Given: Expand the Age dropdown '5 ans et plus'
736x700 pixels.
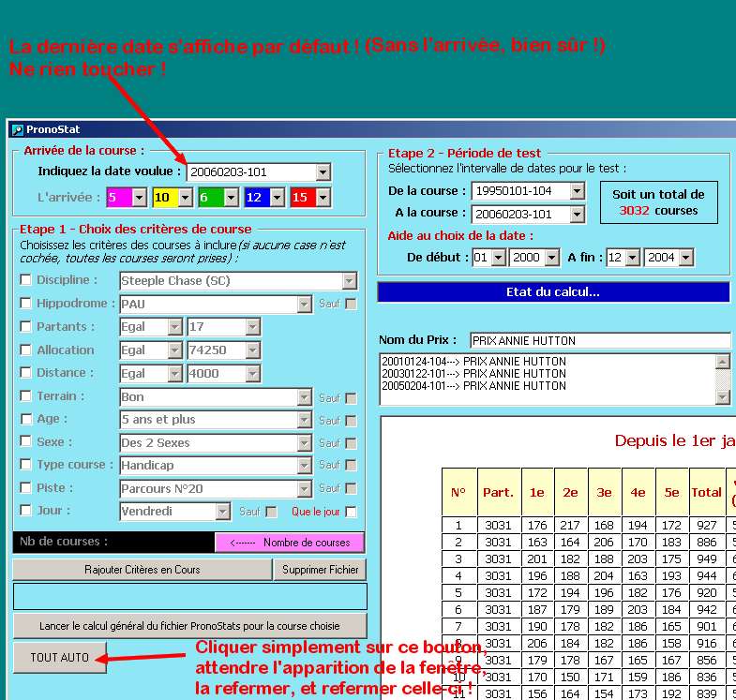Looking at the screenshot, I should click(x=304, y=420).
